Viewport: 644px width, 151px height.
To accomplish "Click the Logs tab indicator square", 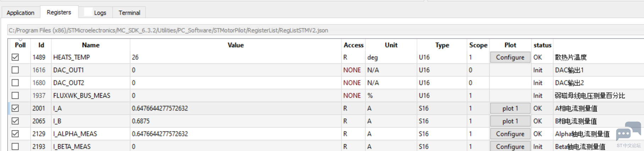I will point(88,12).
